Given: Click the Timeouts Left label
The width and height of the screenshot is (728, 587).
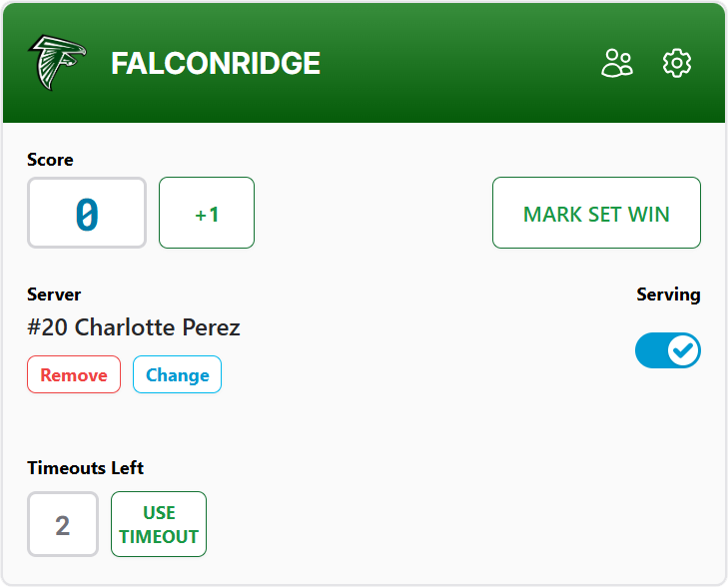Looking at the screenshot, I should pyautogui.click(x=86, y=468).
